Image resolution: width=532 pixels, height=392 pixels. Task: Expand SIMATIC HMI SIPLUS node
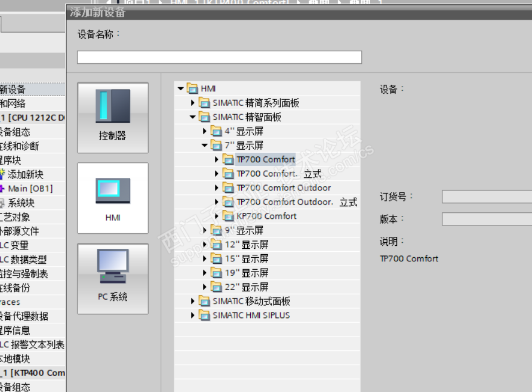click(x=193, y=316)
